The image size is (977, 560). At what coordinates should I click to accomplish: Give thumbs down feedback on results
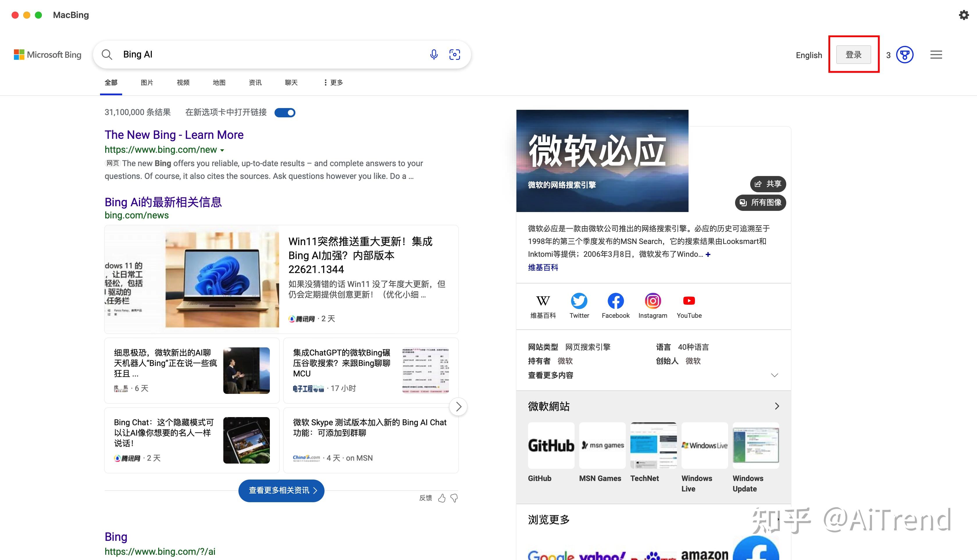(454, 498)
